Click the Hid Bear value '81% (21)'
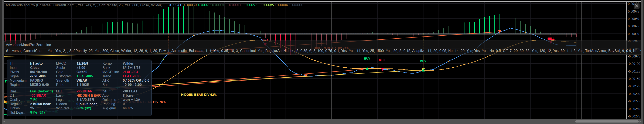The image size is (644, 124). click(x=37, y=113)
